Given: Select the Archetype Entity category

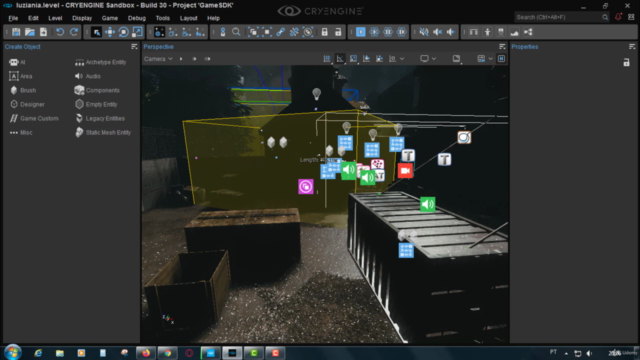Looking at the screenshot, I should pos(101,62).
